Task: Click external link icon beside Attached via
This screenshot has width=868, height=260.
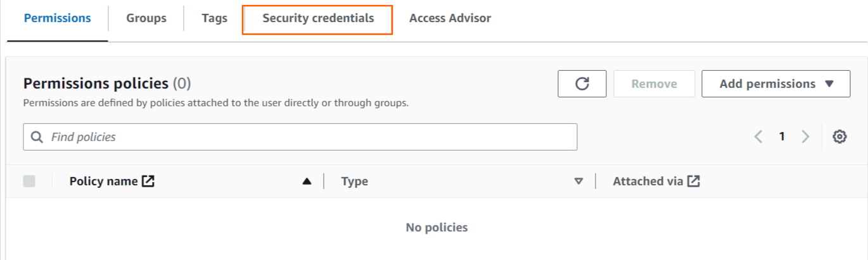Action: click(x=694, y=182)
